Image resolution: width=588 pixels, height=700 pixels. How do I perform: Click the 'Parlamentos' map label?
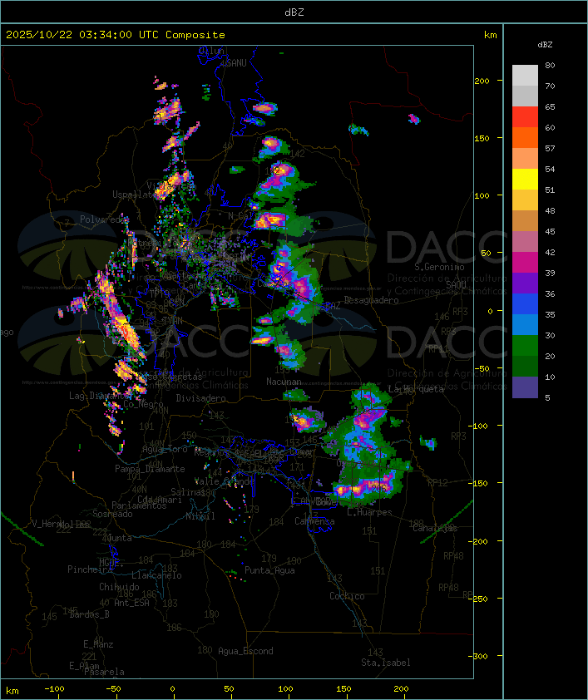[x=139, y=505]
